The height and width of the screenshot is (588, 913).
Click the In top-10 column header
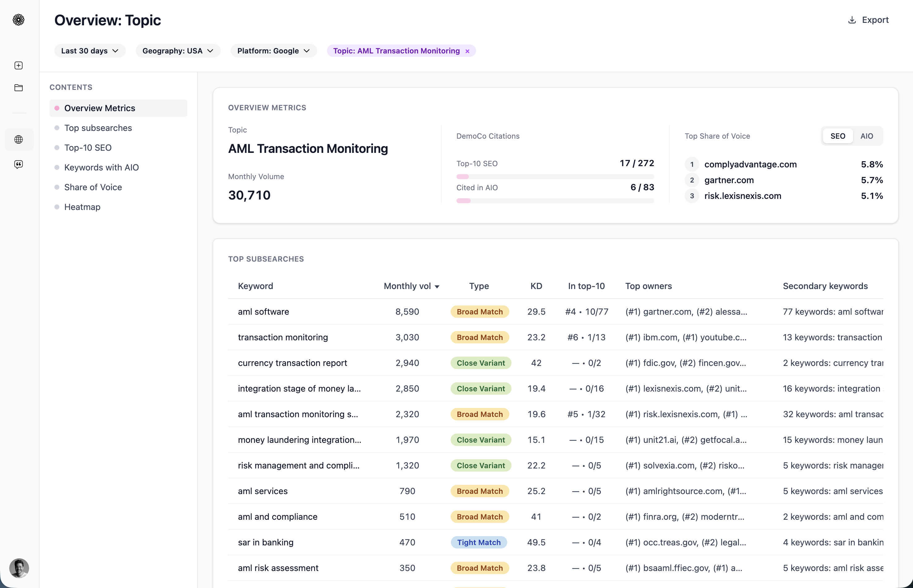pos(586,286)
